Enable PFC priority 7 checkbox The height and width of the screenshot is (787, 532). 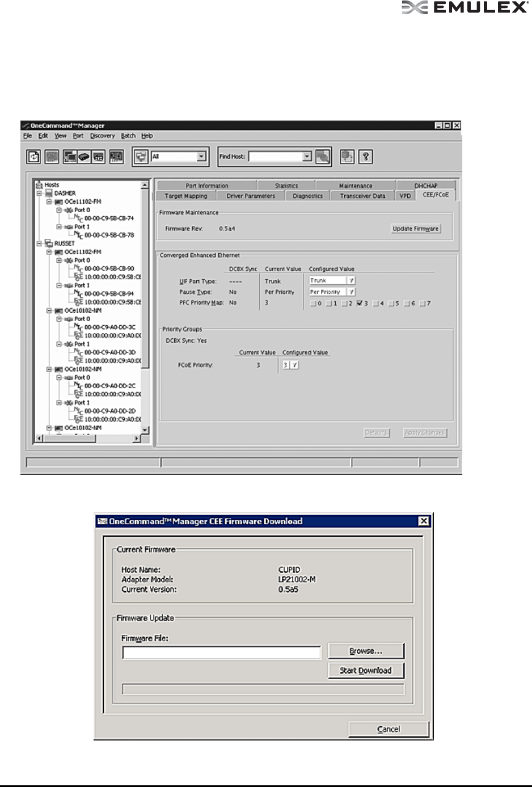click(x=423, y=304)
